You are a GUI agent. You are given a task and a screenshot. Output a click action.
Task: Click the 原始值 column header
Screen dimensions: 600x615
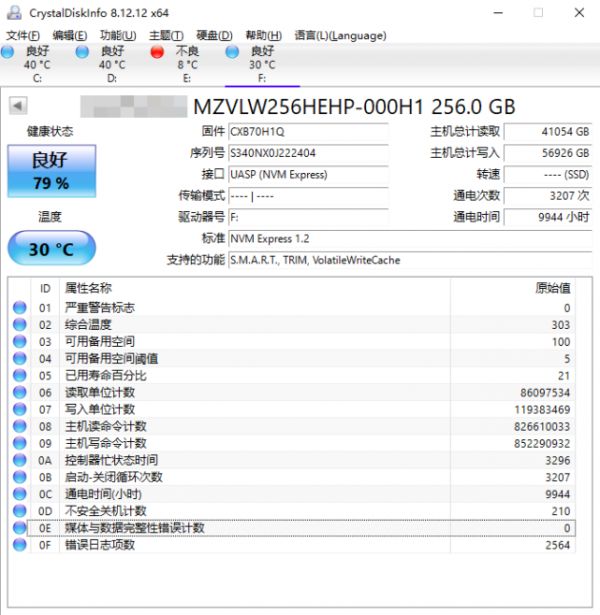(552, 288)
